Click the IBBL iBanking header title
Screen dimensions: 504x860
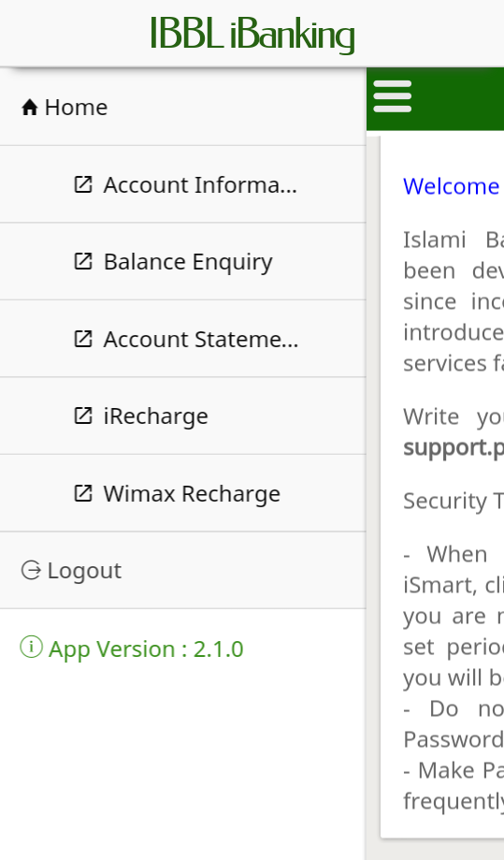tap(252, 35)
